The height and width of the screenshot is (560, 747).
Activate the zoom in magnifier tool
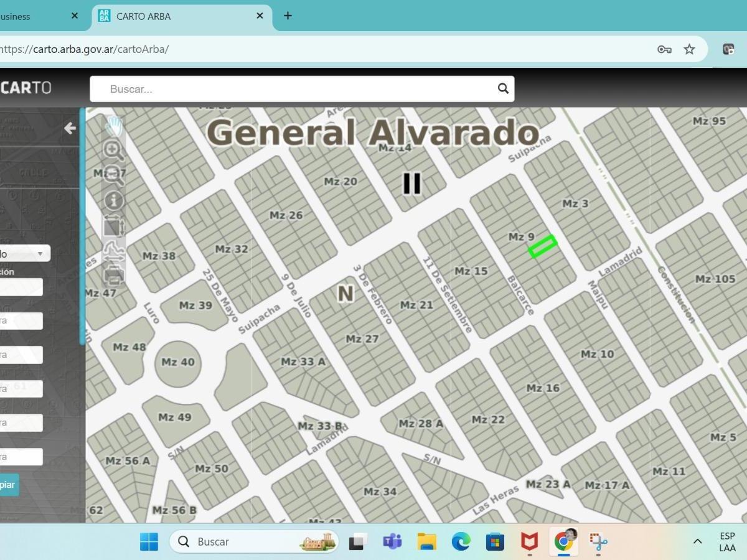click(x=114, y=150)
